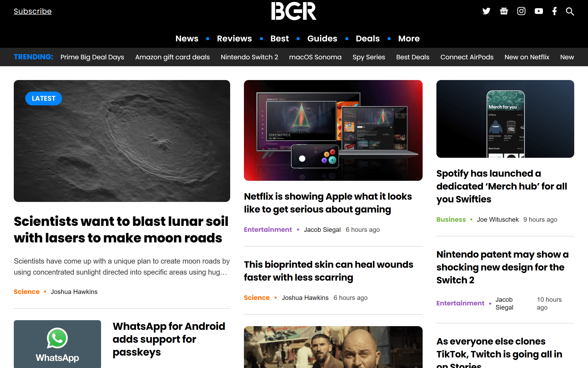Image resolution: width=588 pixels, height=368 pixels.
Task: View Jacob Siegal under Nintendo patent article
Action: click(x=504, y=303)
